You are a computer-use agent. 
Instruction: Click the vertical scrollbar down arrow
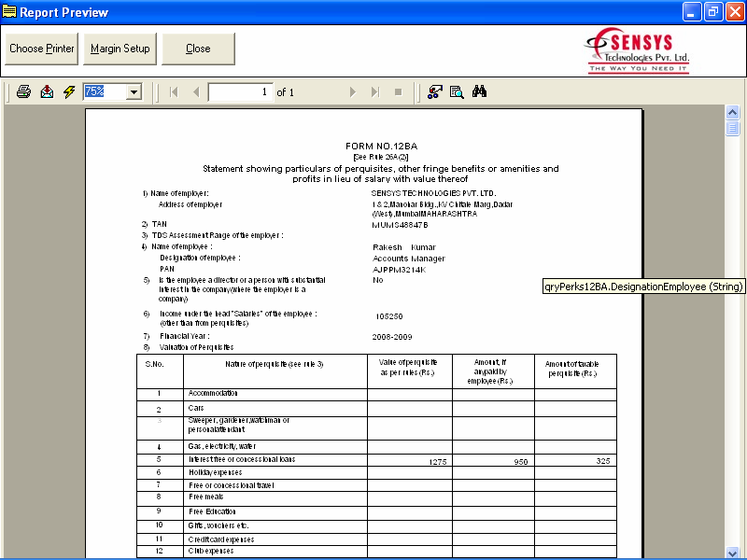click(732, 553)
